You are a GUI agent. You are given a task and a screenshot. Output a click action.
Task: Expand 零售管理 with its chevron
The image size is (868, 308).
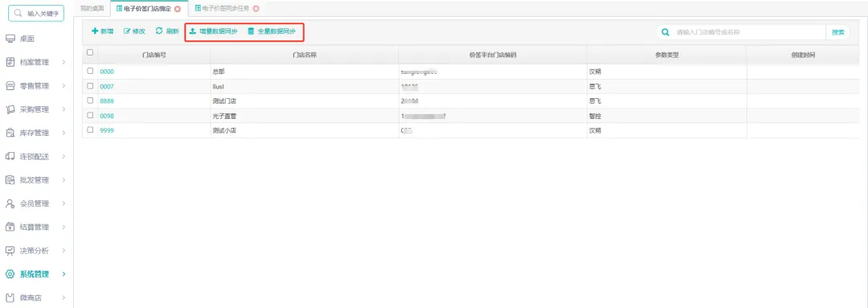click(x=64, y=86)
